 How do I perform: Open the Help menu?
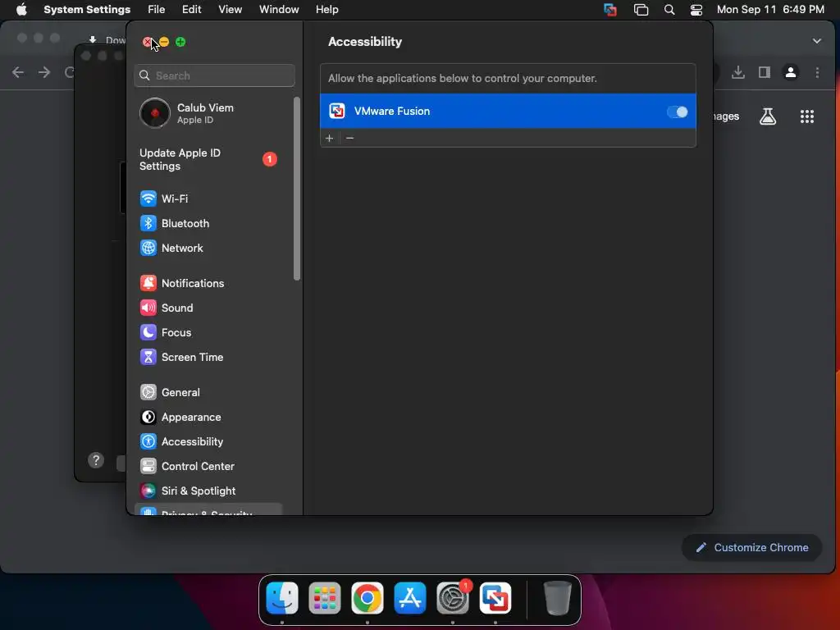(x=326, y=10)
